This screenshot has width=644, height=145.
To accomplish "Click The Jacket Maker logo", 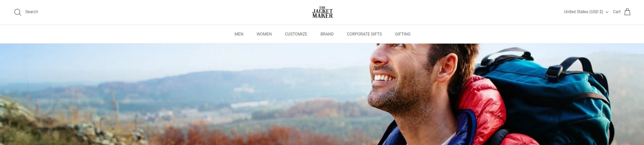I will (322, 12).
